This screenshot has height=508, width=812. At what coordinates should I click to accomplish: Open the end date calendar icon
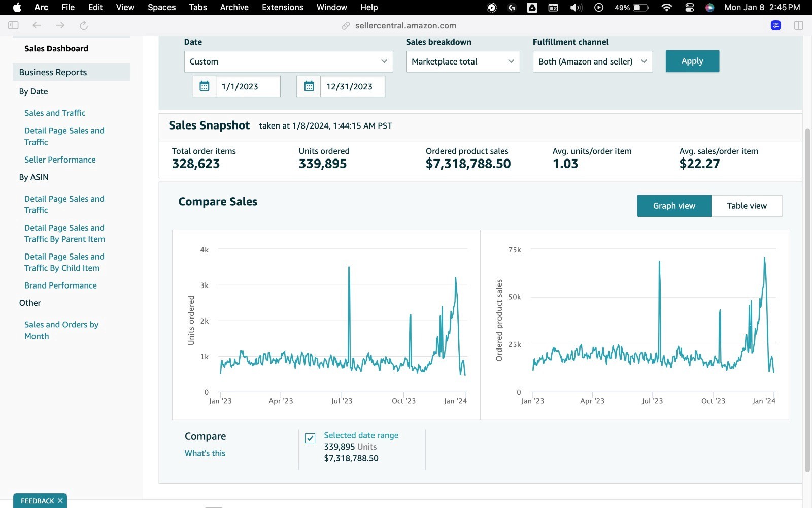click(x=309, y=86)
